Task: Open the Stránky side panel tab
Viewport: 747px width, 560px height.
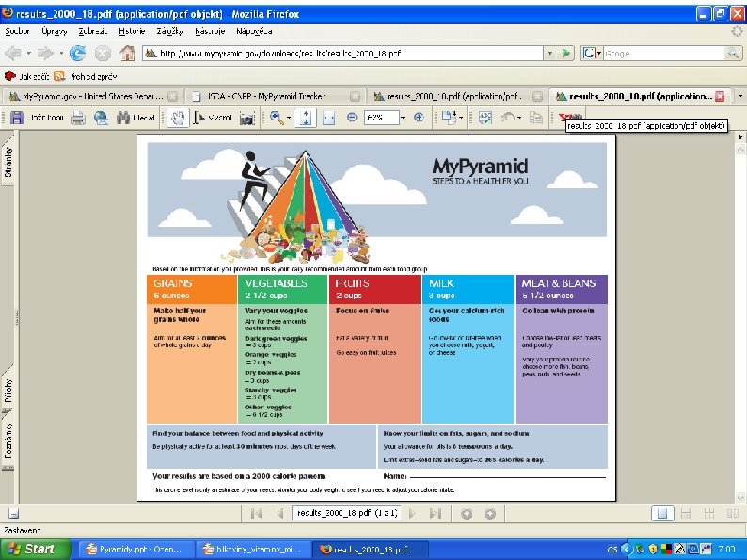Action: point(8,162)
